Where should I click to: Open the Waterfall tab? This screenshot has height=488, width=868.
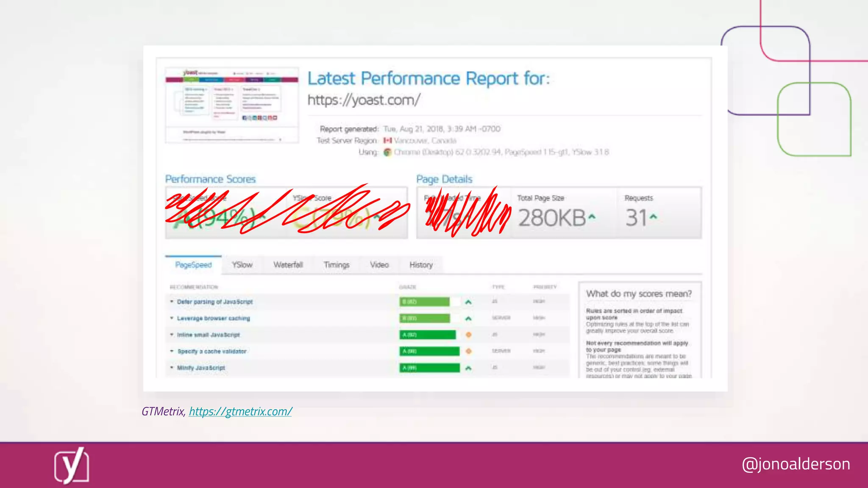[288, 265]
